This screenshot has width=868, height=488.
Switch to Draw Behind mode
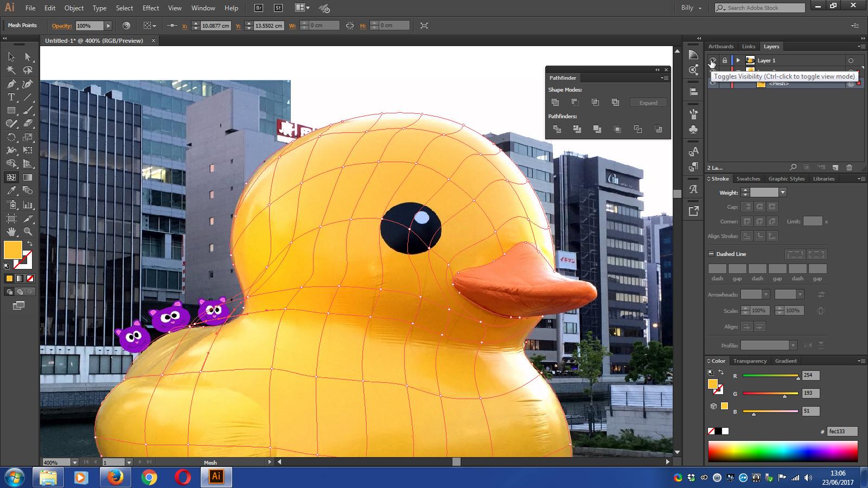20,292
